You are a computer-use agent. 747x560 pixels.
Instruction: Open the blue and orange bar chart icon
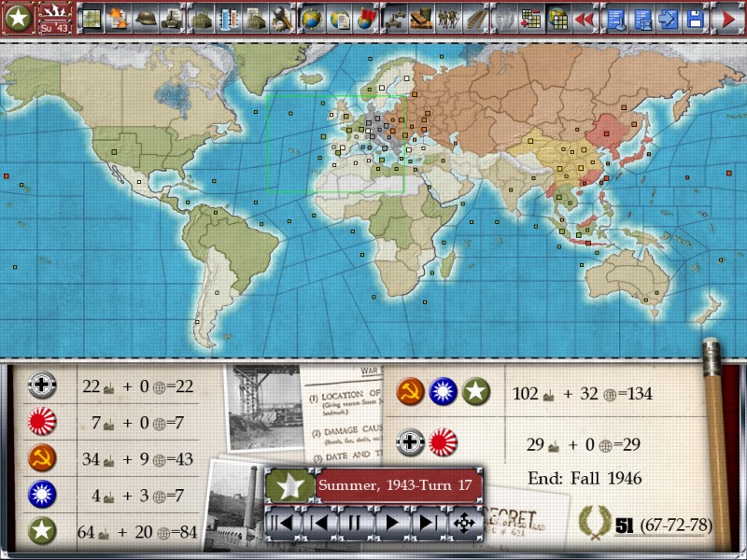click(x=229, y=19)
